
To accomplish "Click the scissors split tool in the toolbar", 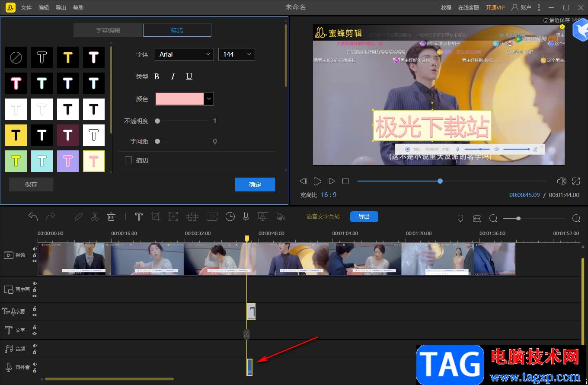I will tap(95, 216).
